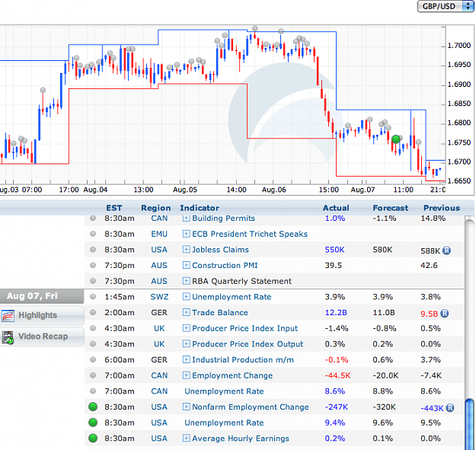The height and width of the screenshot is (450, 476).
Task: Expand Producer Price Index Output details
Action: 186,344
